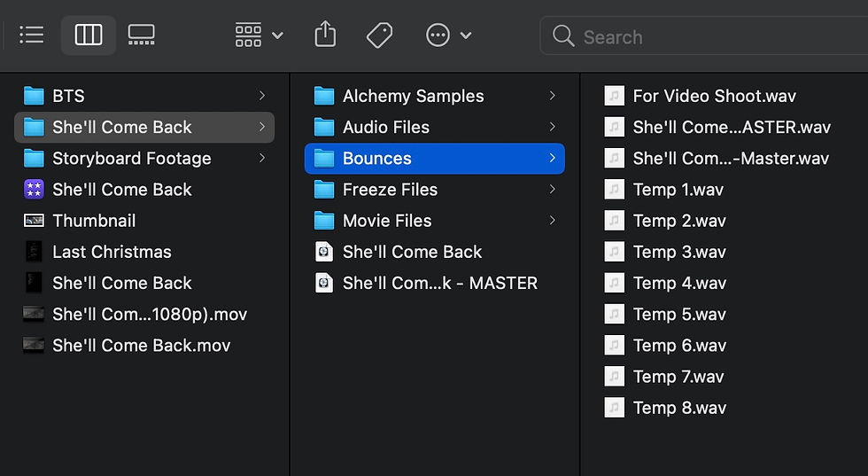Switch to list view

[32, 35]
